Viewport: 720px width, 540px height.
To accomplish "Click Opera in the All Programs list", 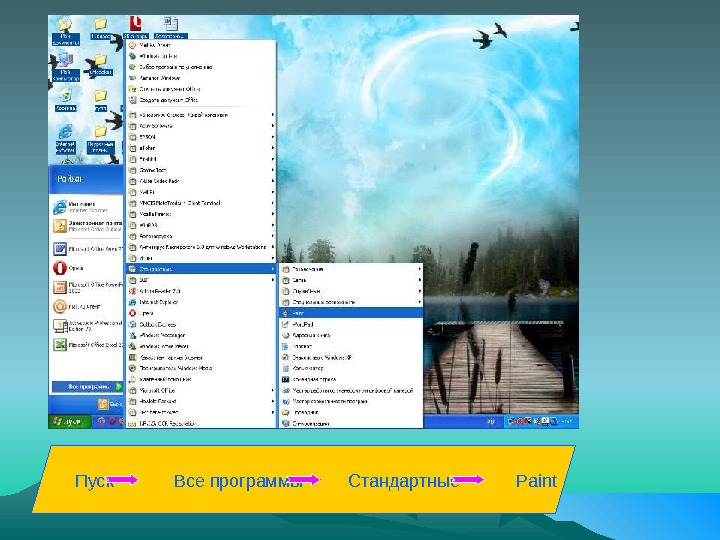I will point(201,313).
